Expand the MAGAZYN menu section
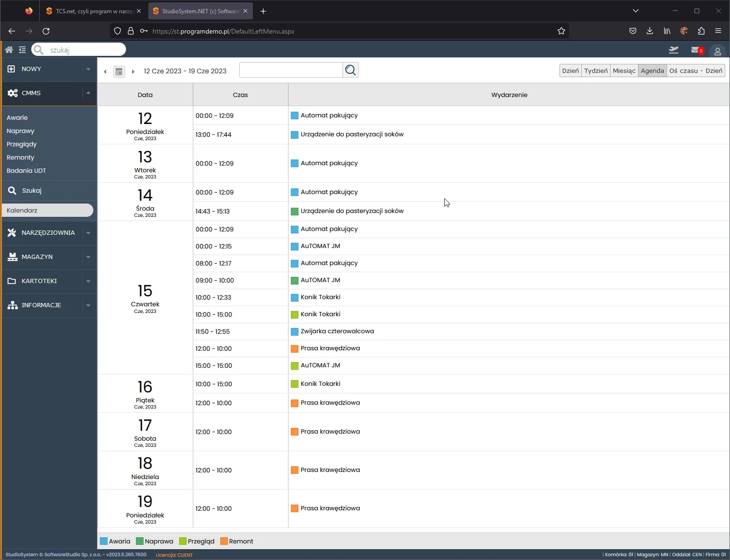This screenshot has width=730, height=560. point(88,257)
